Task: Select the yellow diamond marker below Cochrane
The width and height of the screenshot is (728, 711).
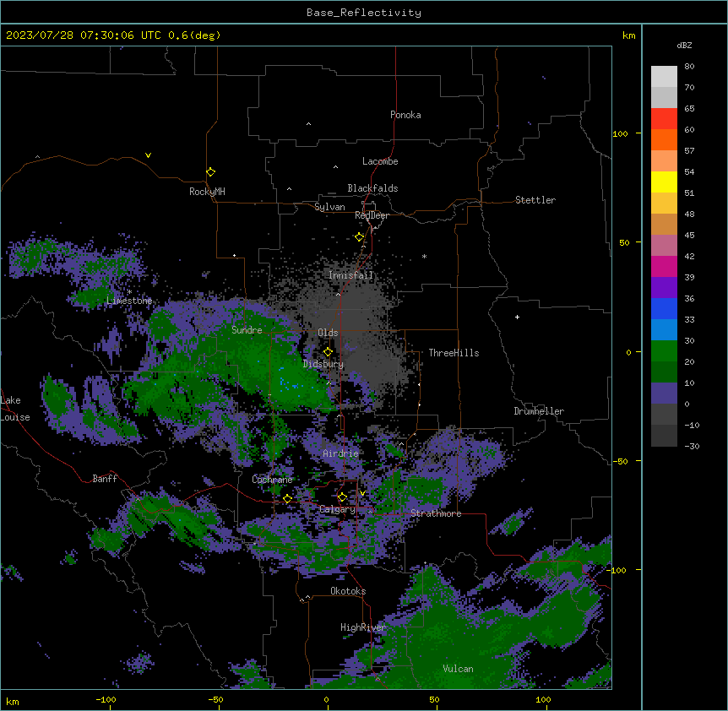Action: pyautogui.click(x=287, y=498)
